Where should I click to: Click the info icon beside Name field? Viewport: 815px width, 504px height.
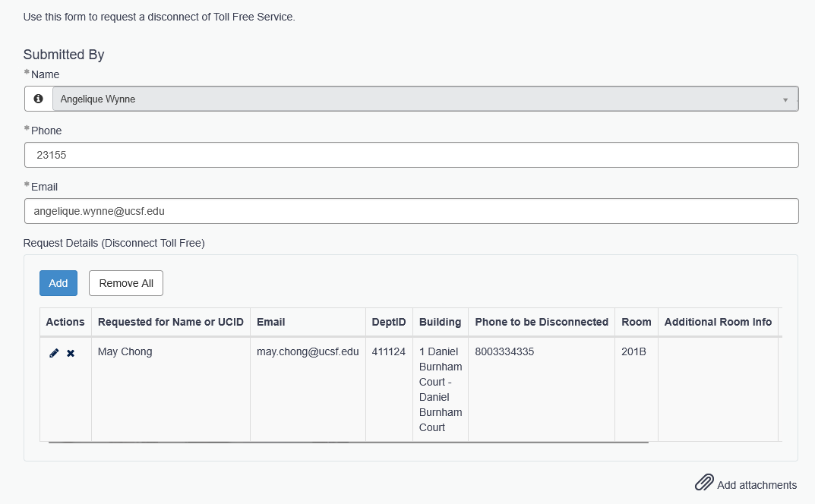[38, 99]
